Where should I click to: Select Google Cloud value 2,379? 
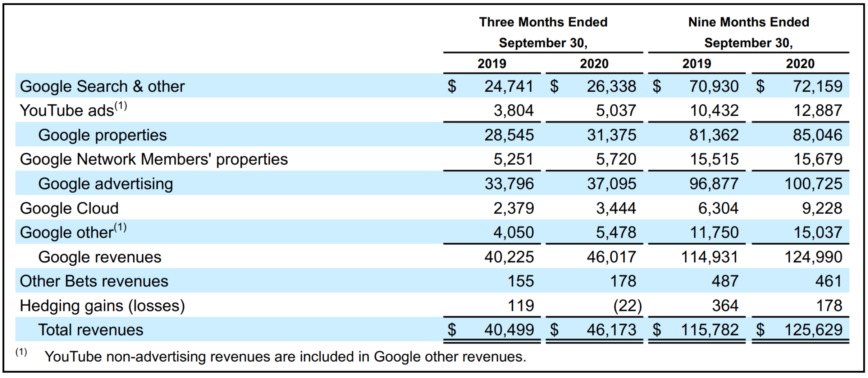pos(513,208)
